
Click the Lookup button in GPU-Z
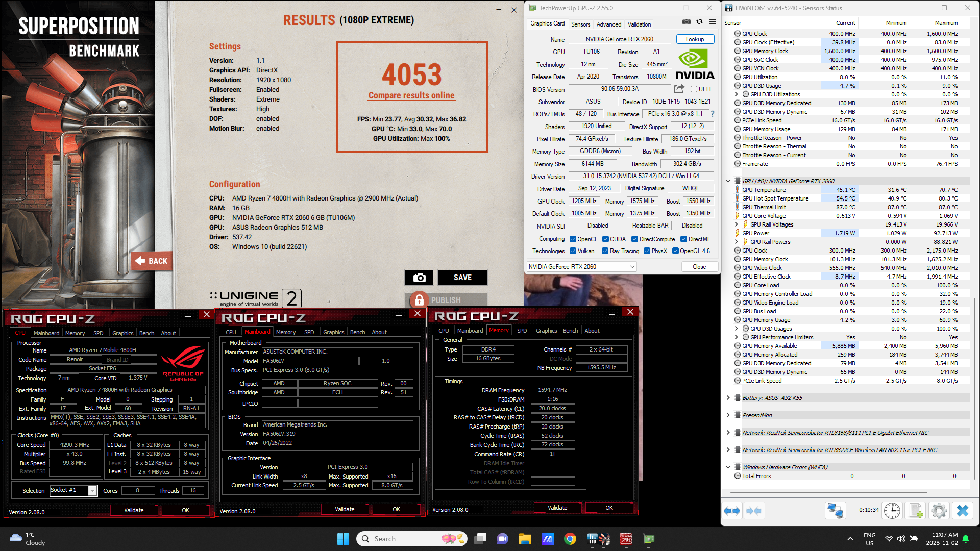point(695,39)
